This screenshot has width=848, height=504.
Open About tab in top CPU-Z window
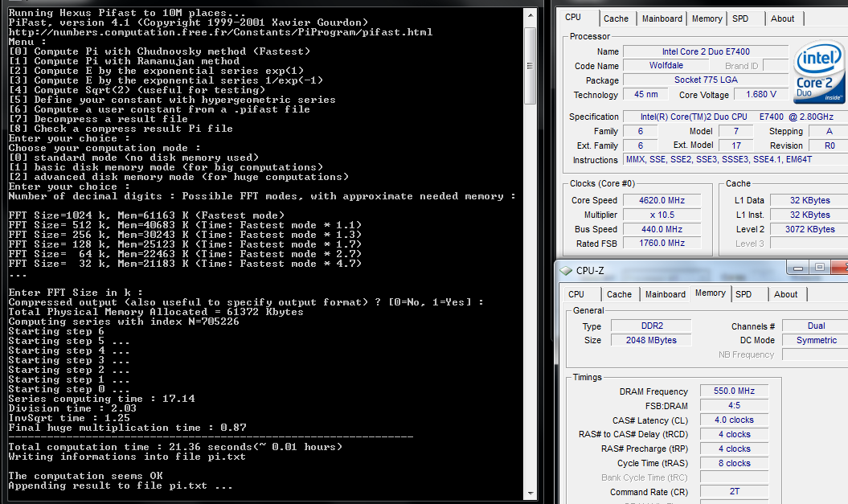(783, 18)
